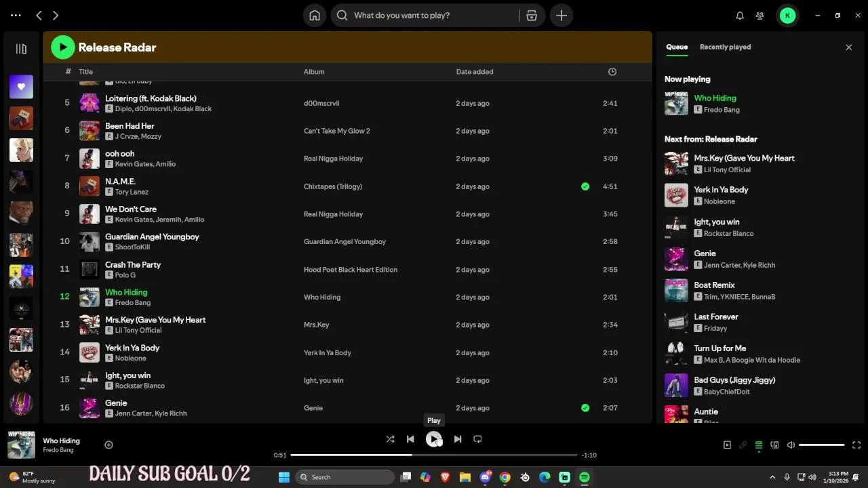Screen dimensions: 868x488
Task: Enter fullscreen mode icon
Action: [856, 445]
